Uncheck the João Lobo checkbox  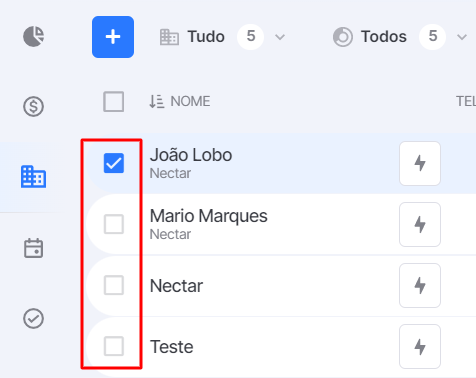[x=114, y=163]
